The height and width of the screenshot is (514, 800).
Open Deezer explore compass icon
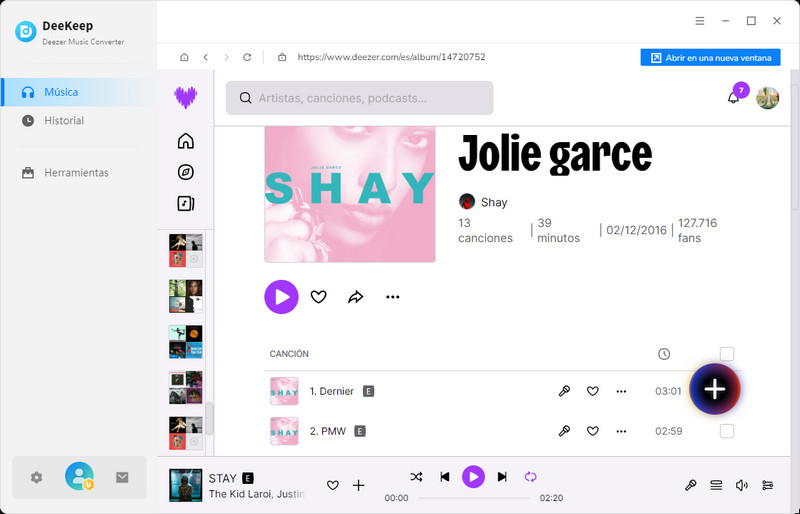coord(186,172)
